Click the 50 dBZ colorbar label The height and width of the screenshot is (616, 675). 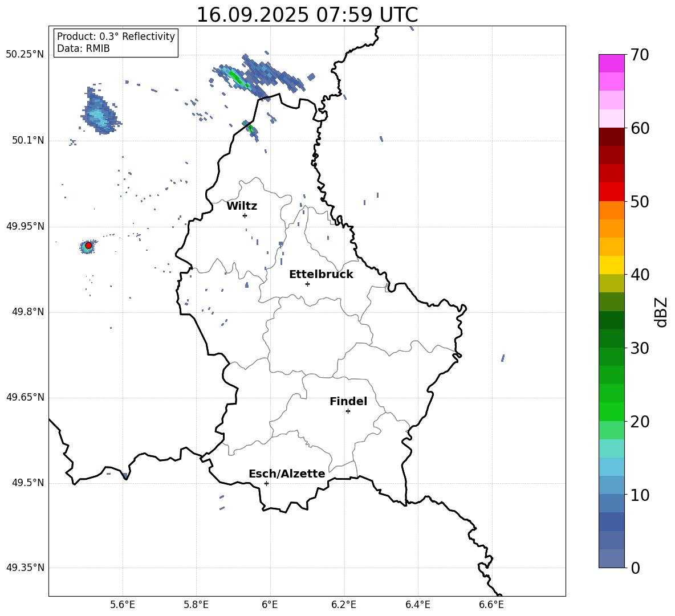pos(640,201)
